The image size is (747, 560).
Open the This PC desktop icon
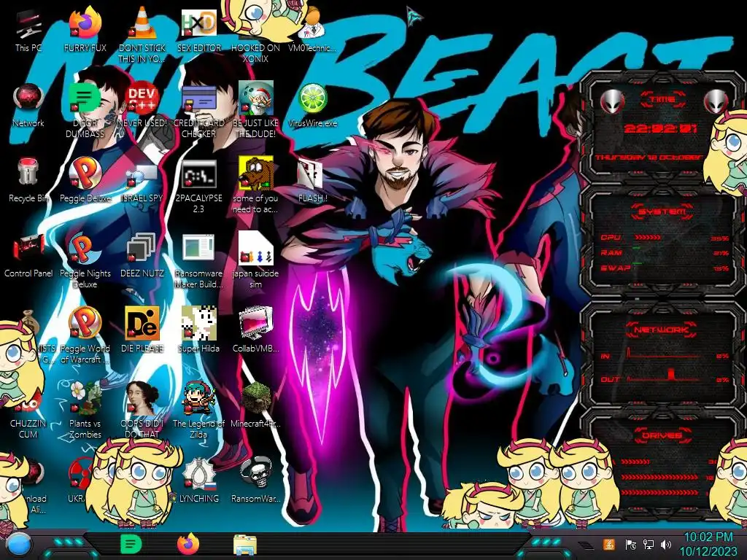pyautogui.click(x=28, y=30)
